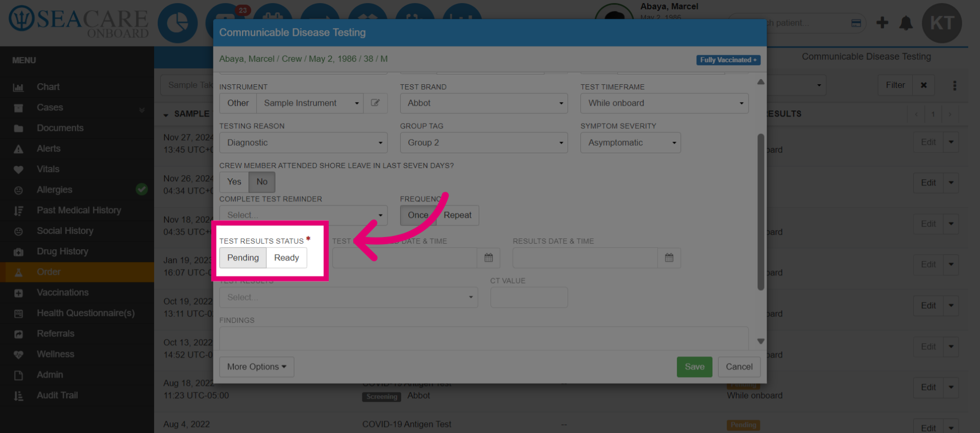Open Allergies in sidebar
Screen dimensions: 980x433
tap(54, 189)
